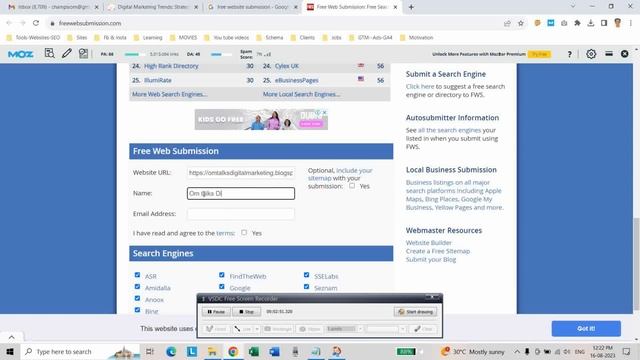Tick the agree to terms Yes checkbox
This screenshot has width=640, height=360.
tap(244, 233)
